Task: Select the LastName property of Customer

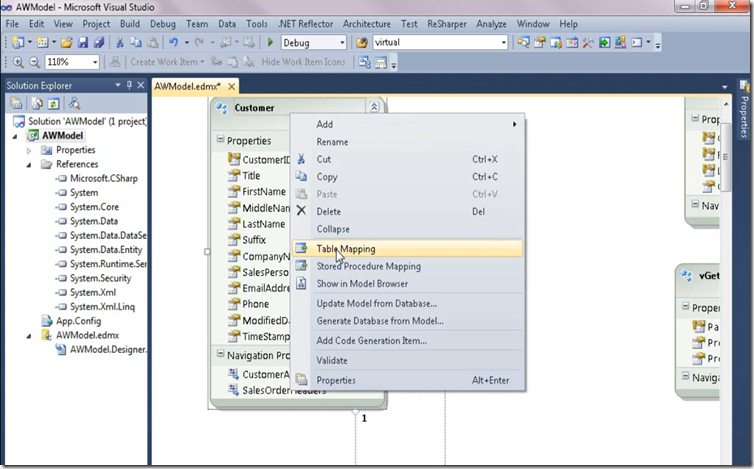Action: pos(264,224)
